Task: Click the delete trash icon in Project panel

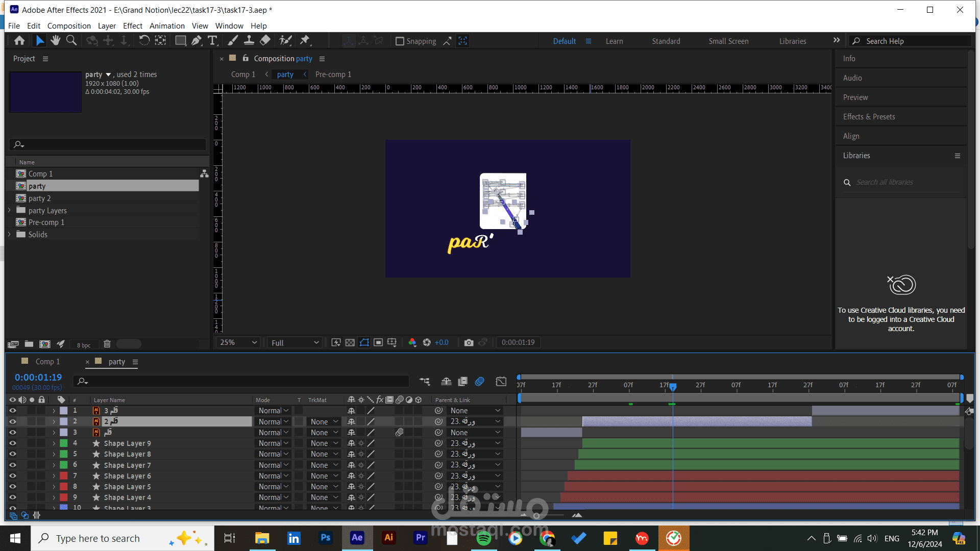Action: tap(107, 344)
